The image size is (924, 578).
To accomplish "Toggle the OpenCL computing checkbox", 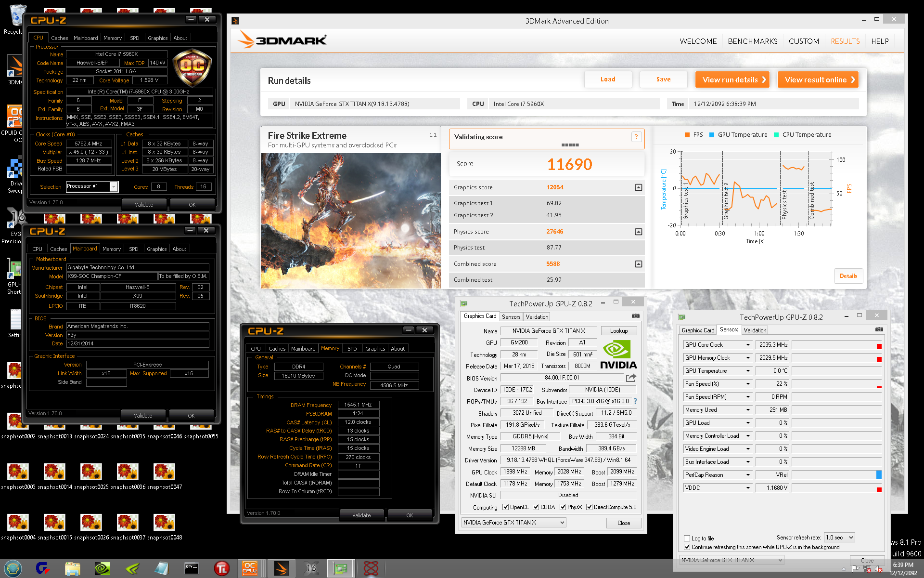I will tap(505, 507).
